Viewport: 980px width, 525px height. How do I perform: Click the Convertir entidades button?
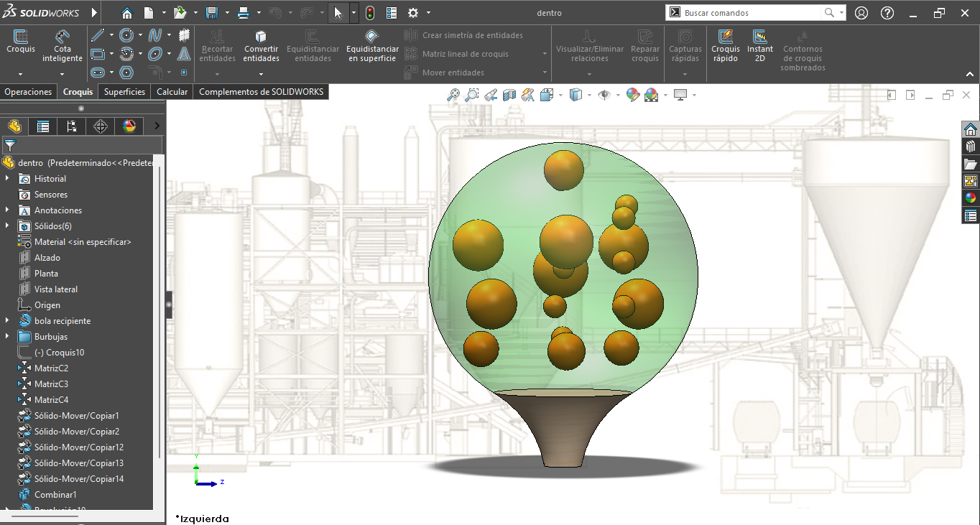(x=262, y=46)
